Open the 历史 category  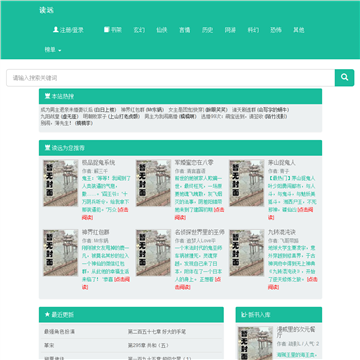click(x=207, y=30)
